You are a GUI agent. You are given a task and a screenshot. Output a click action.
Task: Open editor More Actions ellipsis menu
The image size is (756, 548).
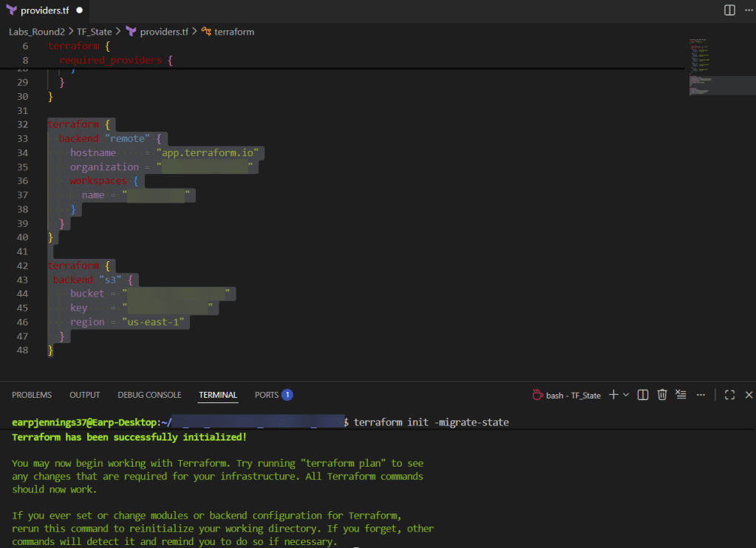pyautogui.click(x=748, y=10)
